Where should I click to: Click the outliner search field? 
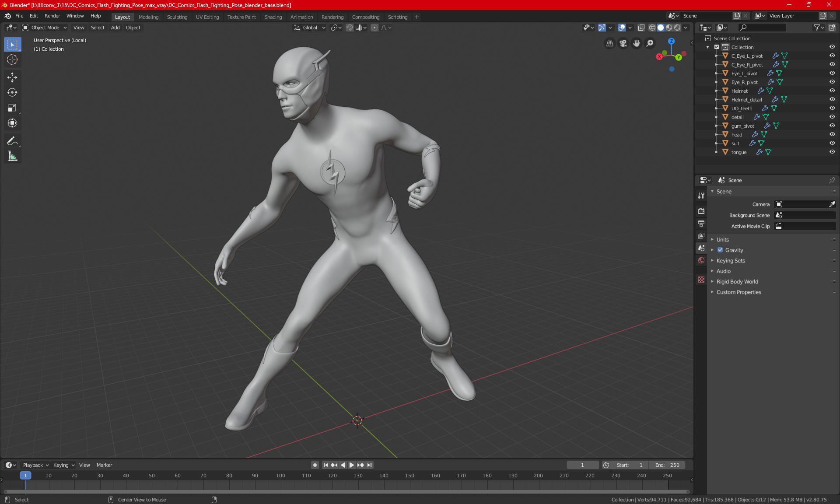click(x=762, y=28)
